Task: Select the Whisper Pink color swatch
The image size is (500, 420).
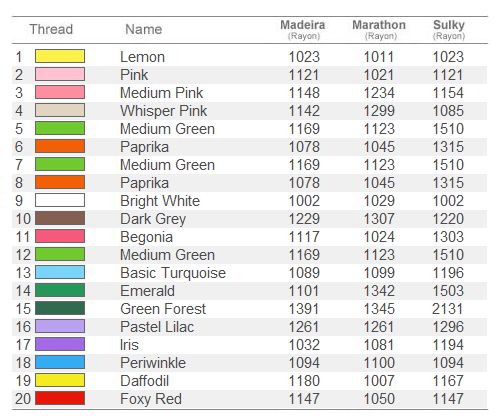Action: tap(60, 110)
